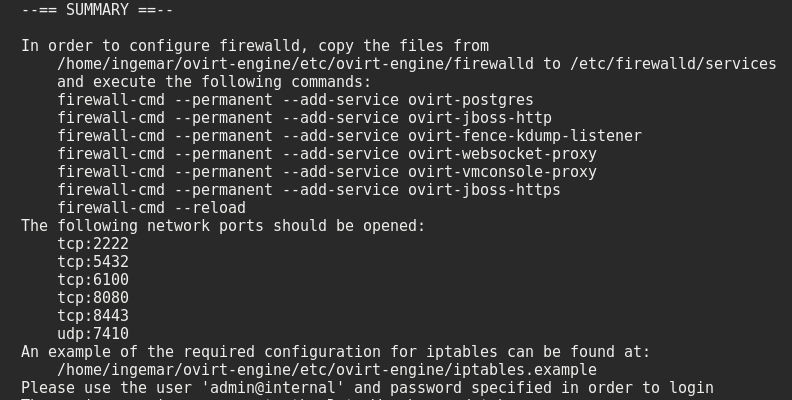
Task: Click the udp:7410 port entry
Action: (x=93, y=334)
